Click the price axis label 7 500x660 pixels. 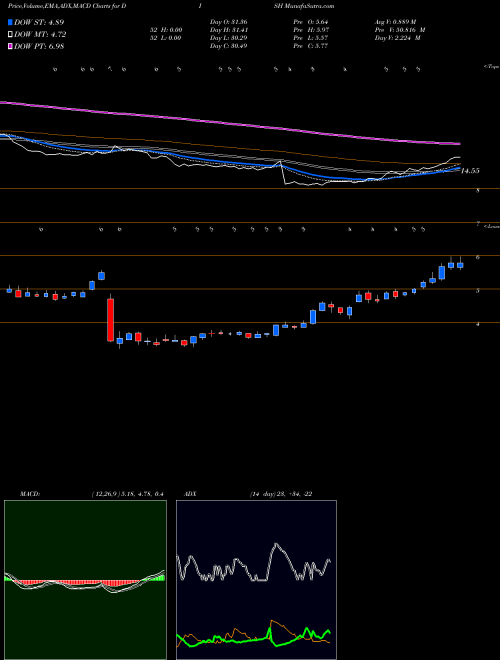tap(478, 225)
